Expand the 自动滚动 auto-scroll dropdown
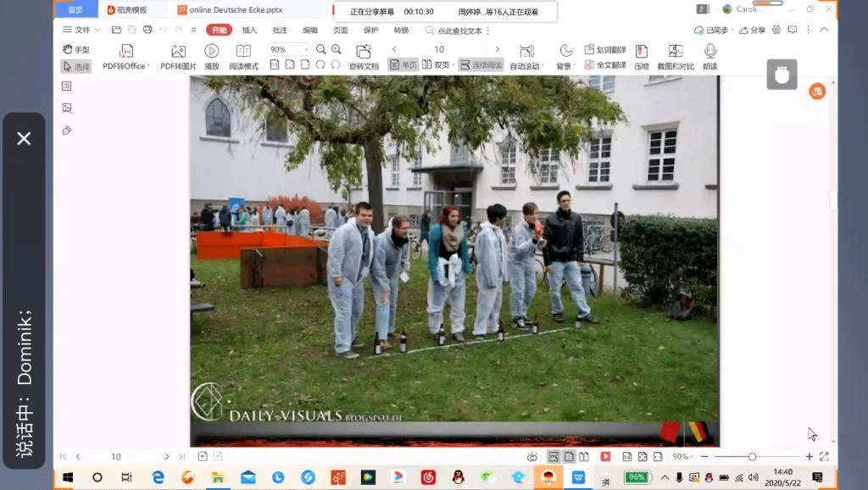This screenshot has height=490, width=868. (x=529, y=65)
